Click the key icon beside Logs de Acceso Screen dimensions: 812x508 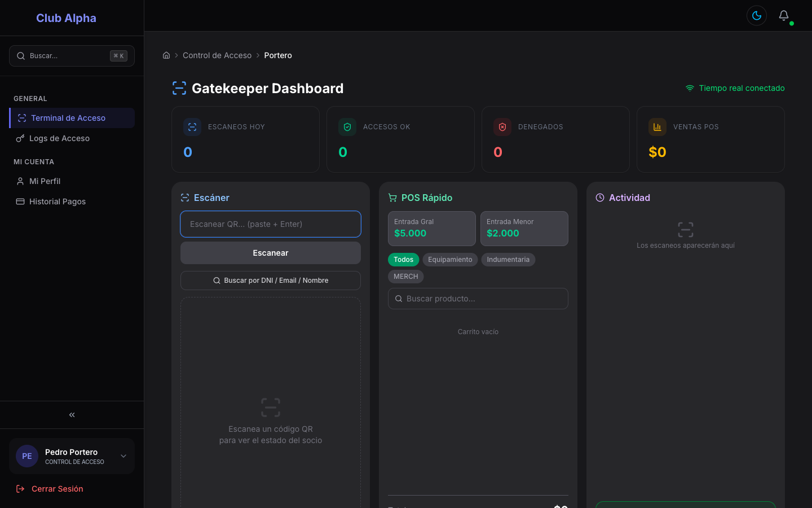(20, 138)
